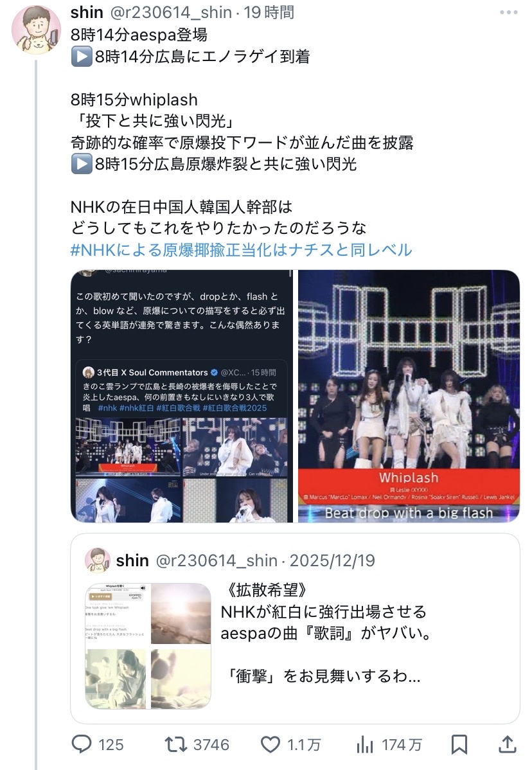Tap the 3746 repost count
This screenshot has width=532, height=770.
point(211,744)
